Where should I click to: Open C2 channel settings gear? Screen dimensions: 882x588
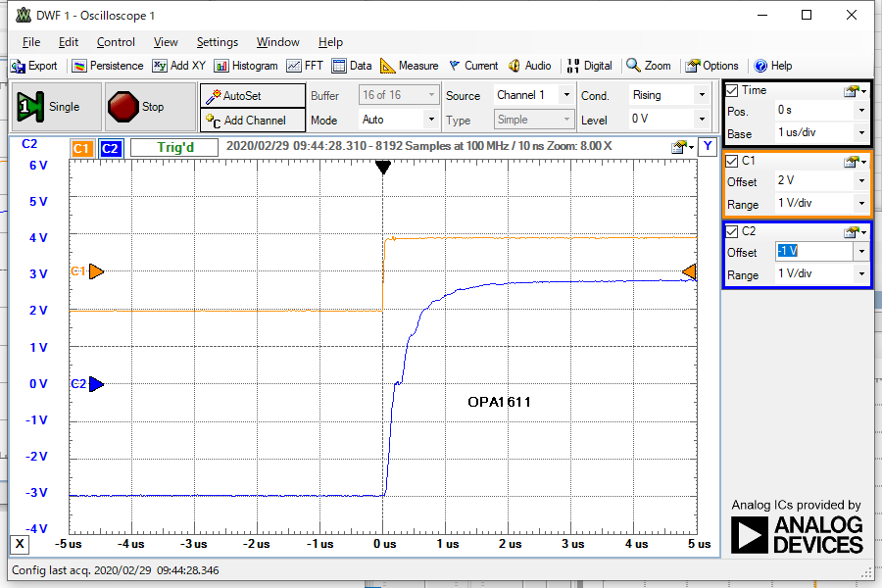(x=855, y=232)
